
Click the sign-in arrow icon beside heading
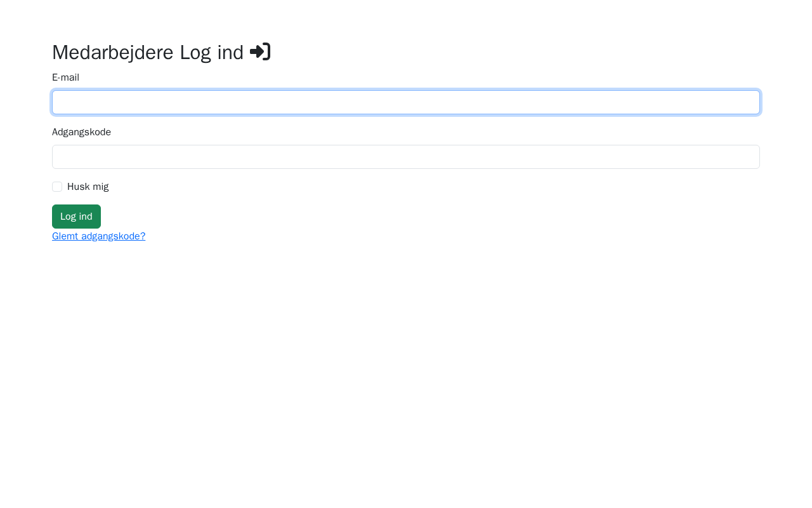point(260,51)
